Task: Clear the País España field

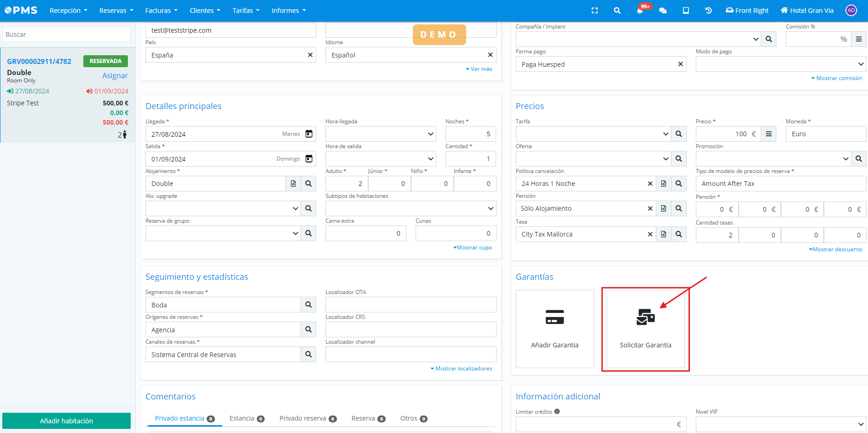Action: click(310, 55)
